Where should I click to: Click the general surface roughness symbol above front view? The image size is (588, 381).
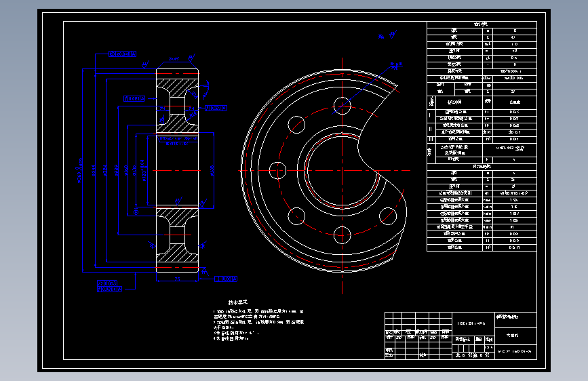pyautogui.click(x=392, y=35)
